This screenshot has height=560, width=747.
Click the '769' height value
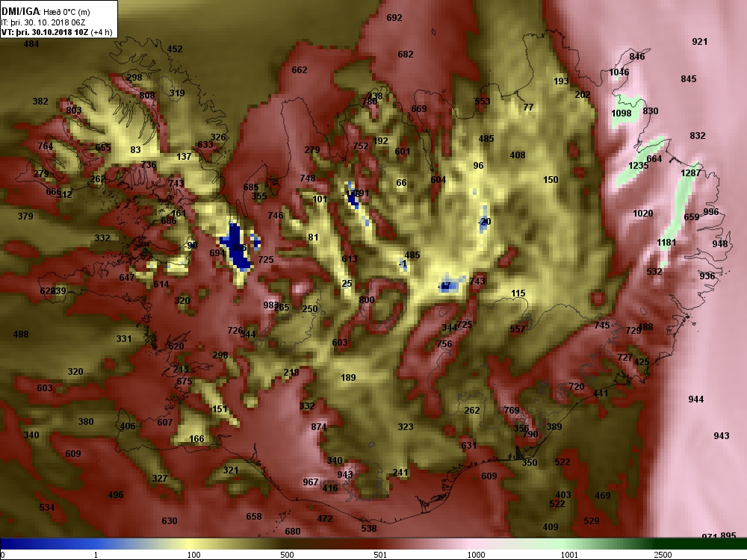(x=511, y=411)
